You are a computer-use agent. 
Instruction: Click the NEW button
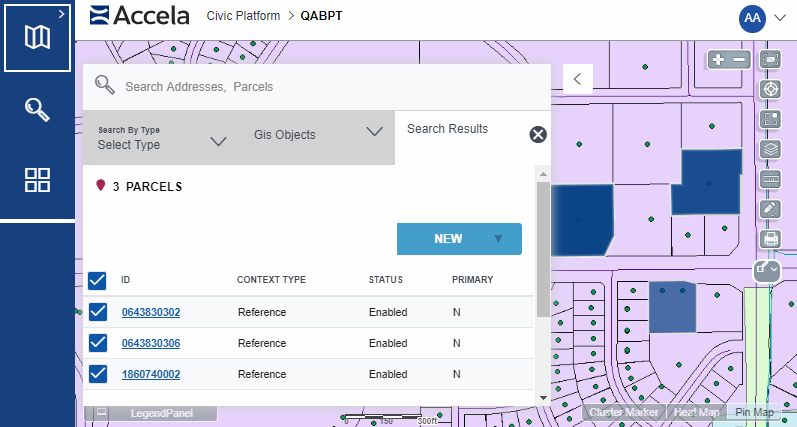tap(459, 239)
